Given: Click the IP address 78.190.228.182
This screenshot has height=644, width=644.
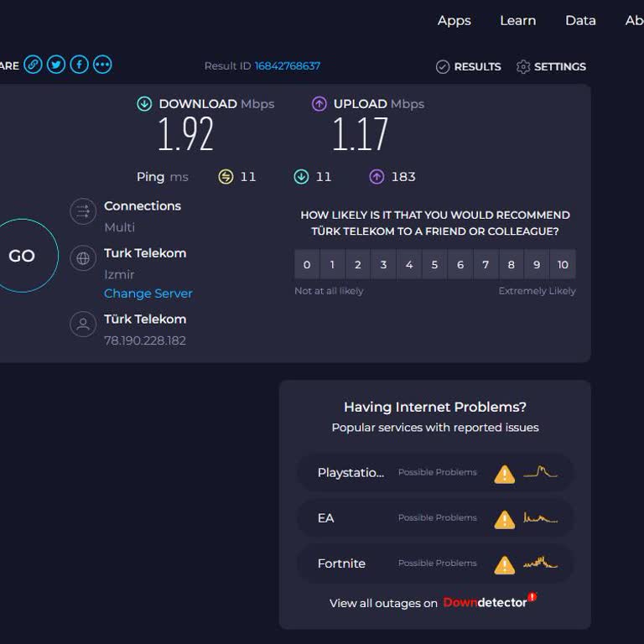Looking at the screenshot, I should click(x=145, y=340).
